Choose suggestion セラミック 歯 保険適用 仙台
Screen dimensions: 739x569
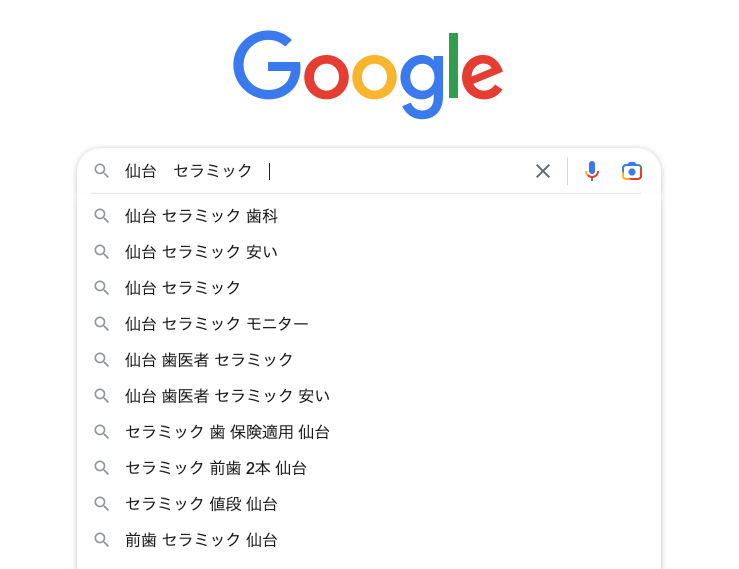369,432
